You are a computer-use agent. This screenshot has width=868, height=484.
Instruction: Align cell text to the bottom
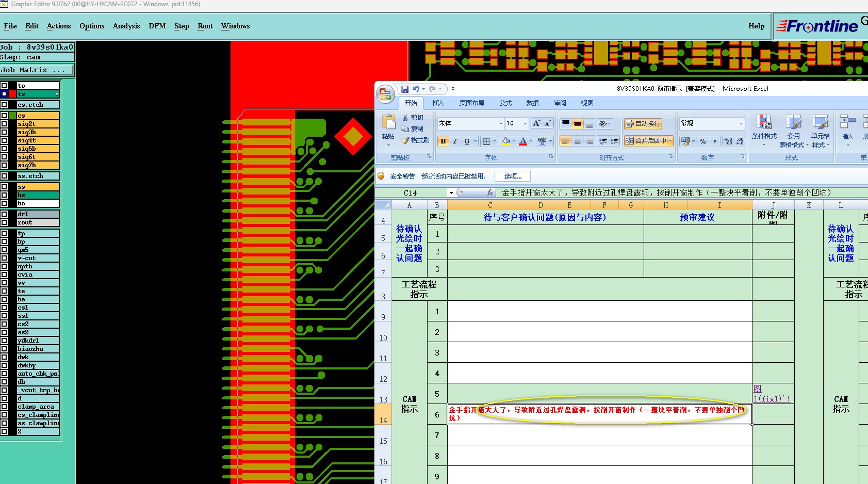pos(589,123)
